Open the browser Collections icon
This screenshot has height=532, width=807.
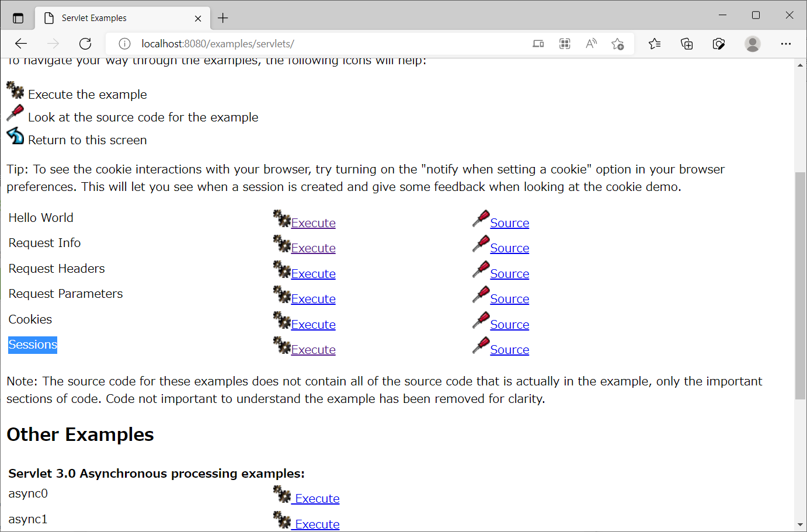pos(687,43)
